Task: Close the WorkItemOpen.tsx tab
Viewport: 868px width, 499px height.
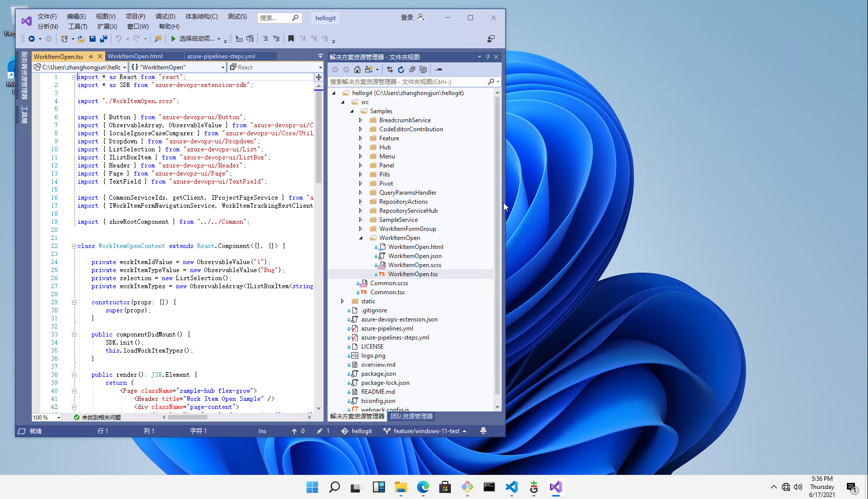Action: tap(100, 56)
